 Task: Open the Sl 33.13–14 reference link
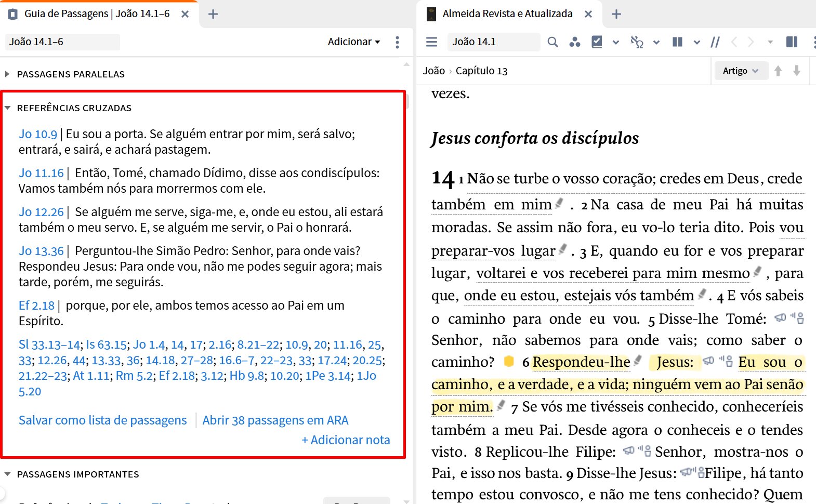(49, 344)
